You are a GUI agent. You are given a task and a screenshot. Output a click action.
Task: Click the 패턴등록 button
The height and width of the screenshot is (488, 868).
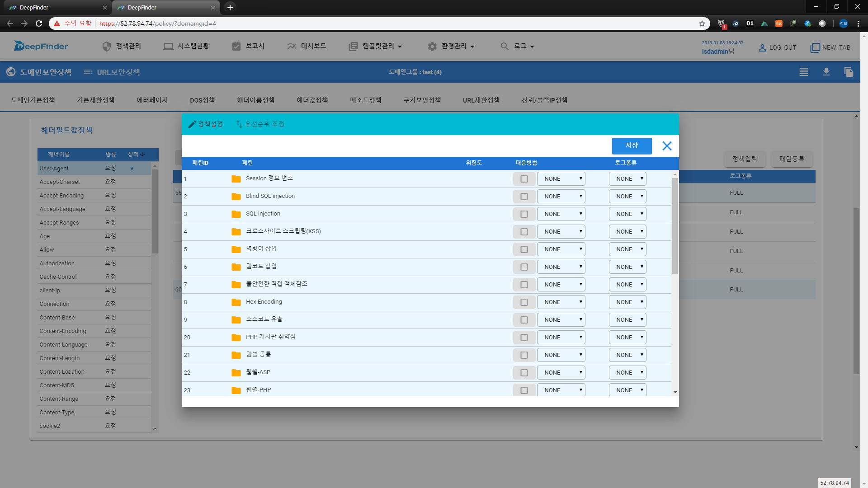pyautogui.click(x=792, y=159)
